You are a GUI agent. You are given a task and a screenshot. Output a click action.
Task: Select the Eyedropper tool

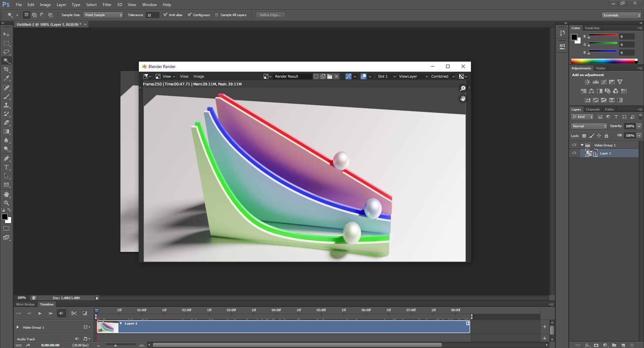click(x=6, y=78)
